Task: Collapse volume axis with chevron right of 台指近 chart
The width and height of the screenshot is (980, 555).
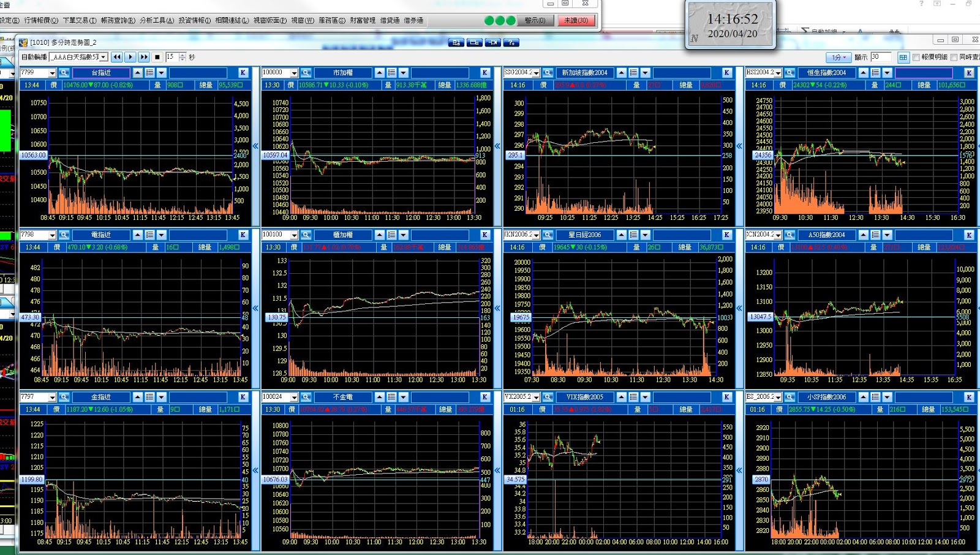Action: [x=255, y=146]
